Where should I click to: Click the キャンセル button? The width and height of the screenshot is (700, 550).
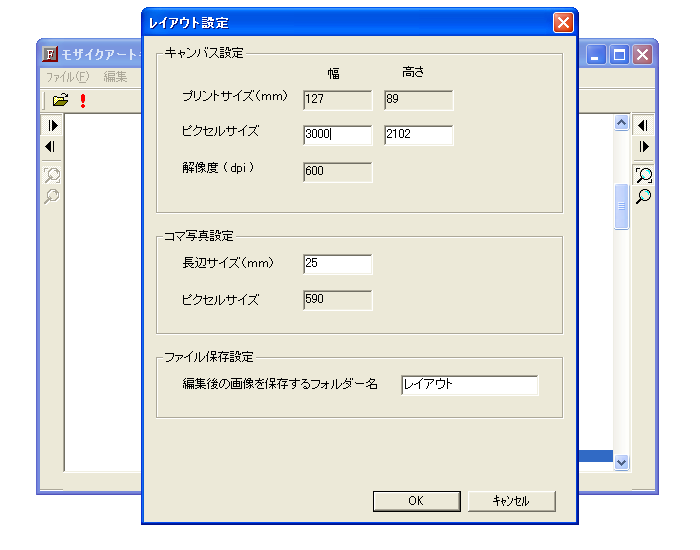tap(512, 501)
